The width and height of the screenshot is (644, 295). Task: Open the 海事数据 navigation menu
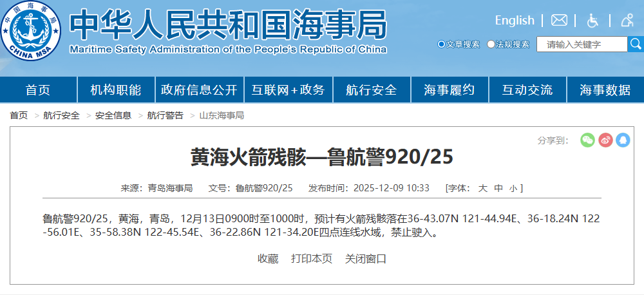605,90
